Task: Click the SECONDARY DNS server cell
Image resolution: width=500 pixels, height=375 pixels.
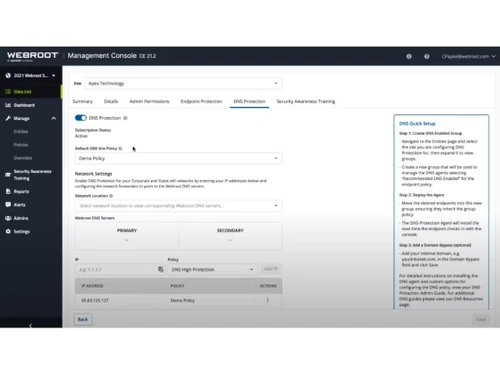Action: click(x=230, y=236)
